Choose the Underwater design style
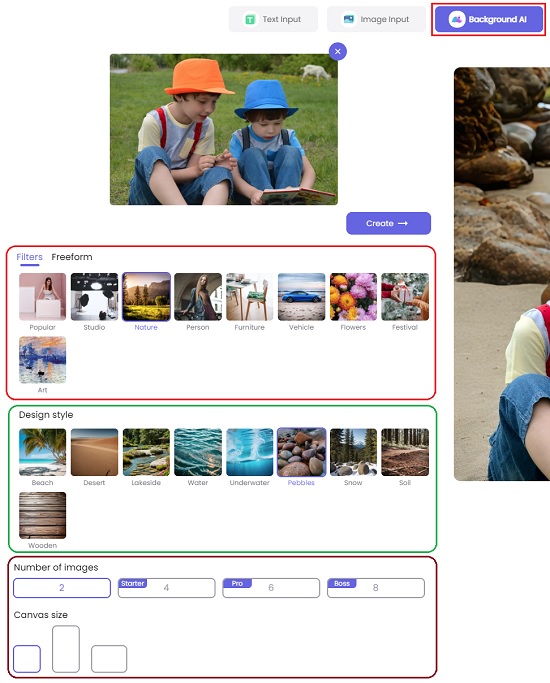This screenshot has height=683, width=550. (250, 452)
